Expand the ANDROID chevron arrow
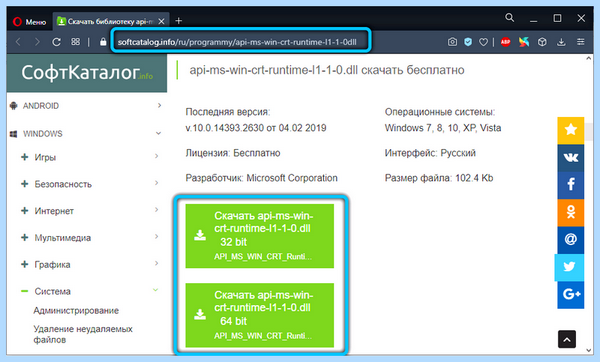This screenshot has height=362, width=600. point(159,105)
